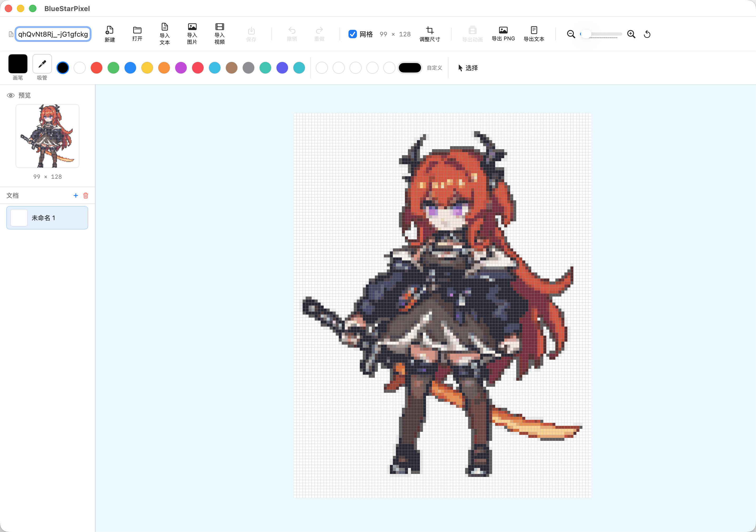This screenshot has height=532, width=756.
Task: Activate the 选择 selection cursor tool
Action: [468, 68]
